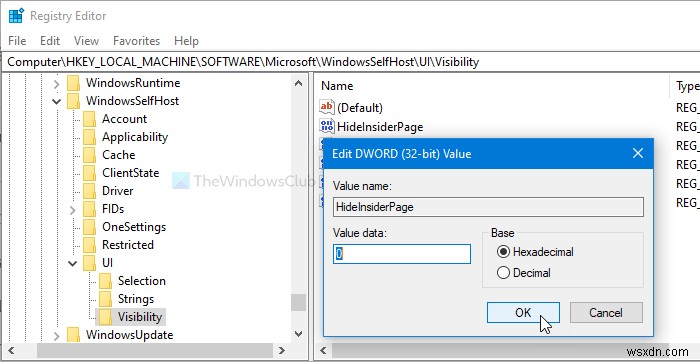Viewport: 700px width, 362px height.
Task: Select the Restricted key label
Action: pos(128,245)
